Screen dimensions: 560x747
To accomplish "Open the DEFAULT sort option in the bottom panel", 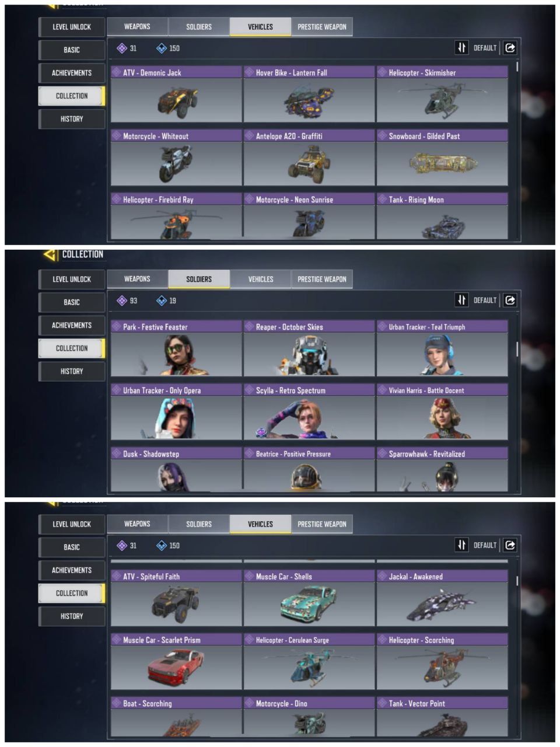I will tap(485, 546).
